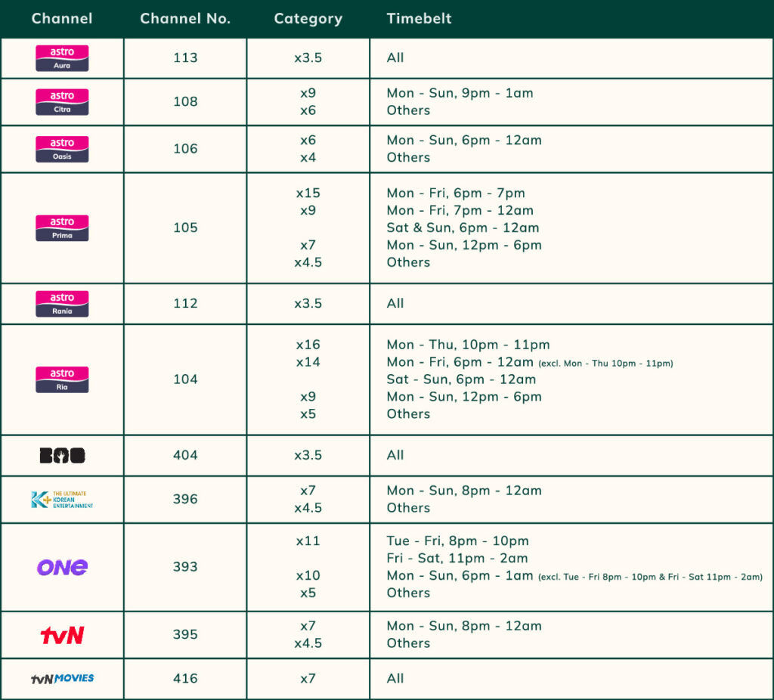Screen dimensions: 774x700
Task: Click the x3.5 category for channel 404
Action: click(308, 455)
